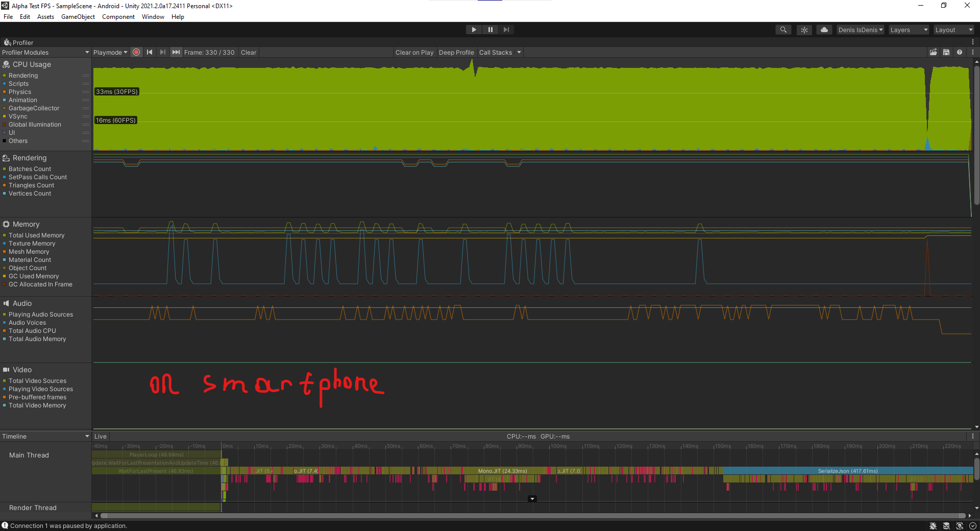This screenshot has width=980, height=531.
Task: Open the search magnifier icon
Action: pos(783,30)
